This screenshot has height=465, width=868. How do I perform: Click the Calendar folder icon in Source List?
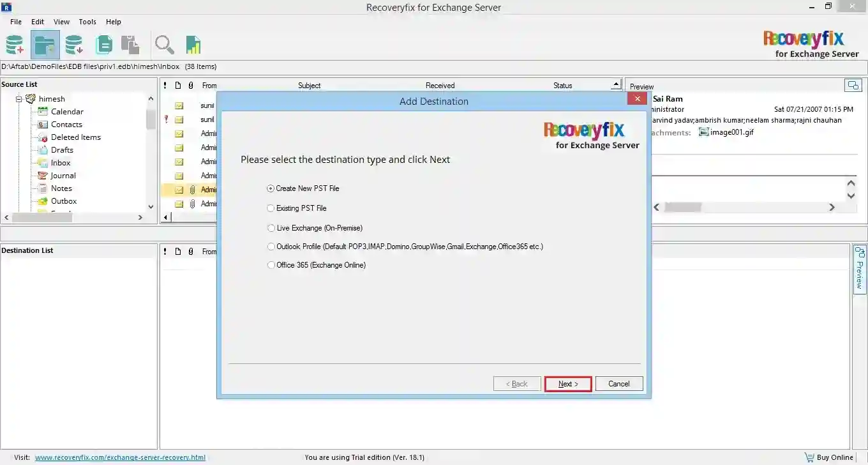click(x=43, y=112)
